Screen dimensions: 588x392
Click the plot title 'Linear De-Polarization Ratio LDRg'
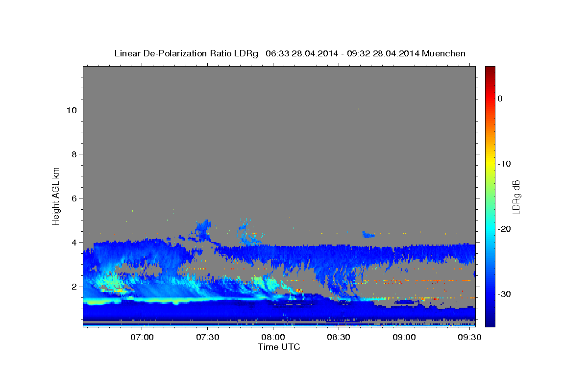pos(186,53)
